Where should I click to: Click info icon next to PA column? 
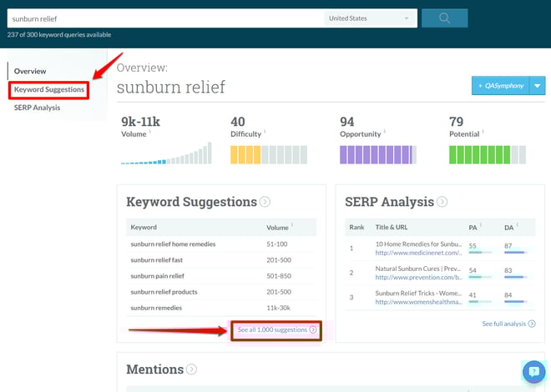tap(480, 225)
